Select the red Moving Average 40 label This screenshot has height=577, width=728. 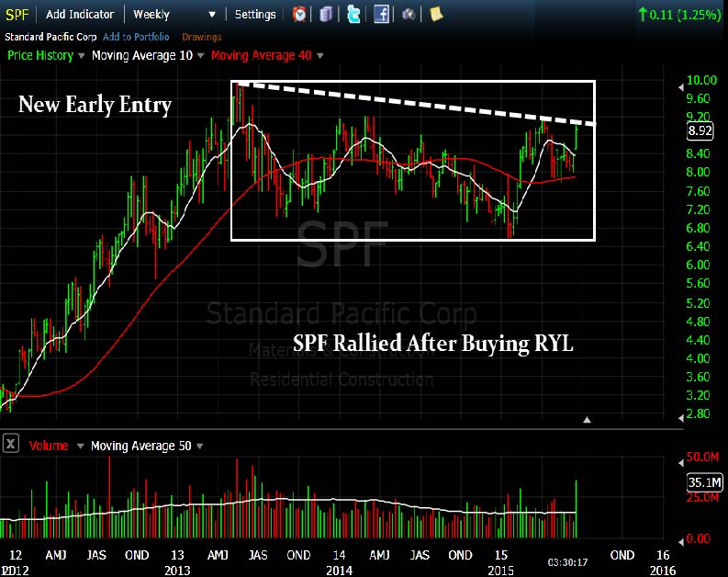pos(262,56)
